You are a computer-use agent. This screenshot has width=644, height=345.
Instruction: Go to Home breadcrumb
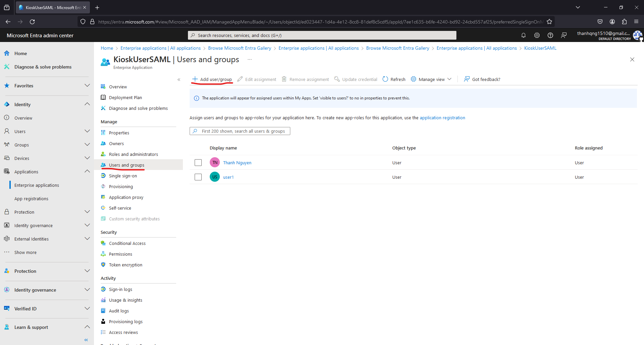[107, 48]
